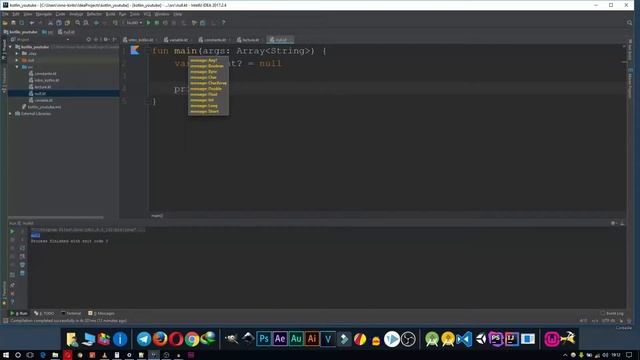Click the Synchronize toolbar icon
Screen dimensions: 640x360
click(x=22, y=23)
